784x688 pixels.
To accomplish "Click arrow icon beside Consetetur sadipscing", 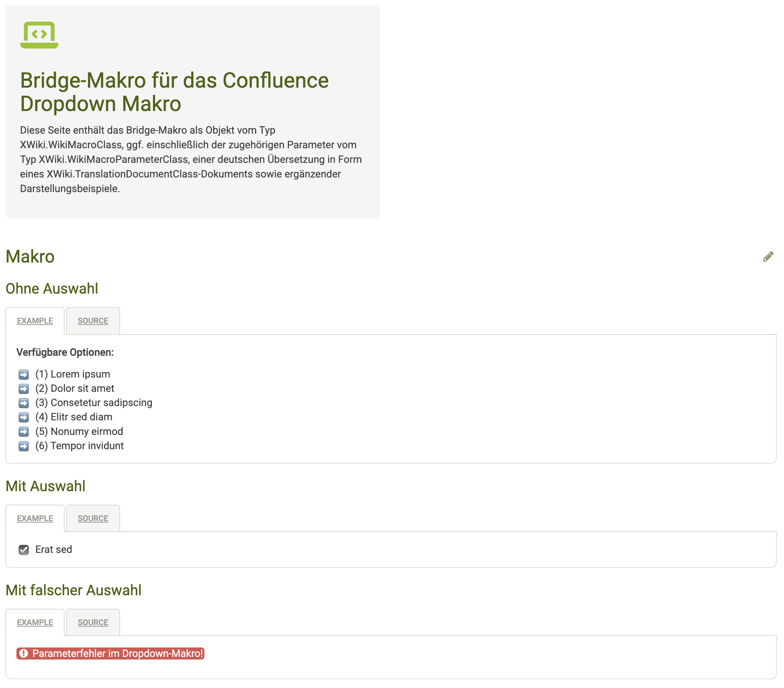I will [x=24, y=403].
